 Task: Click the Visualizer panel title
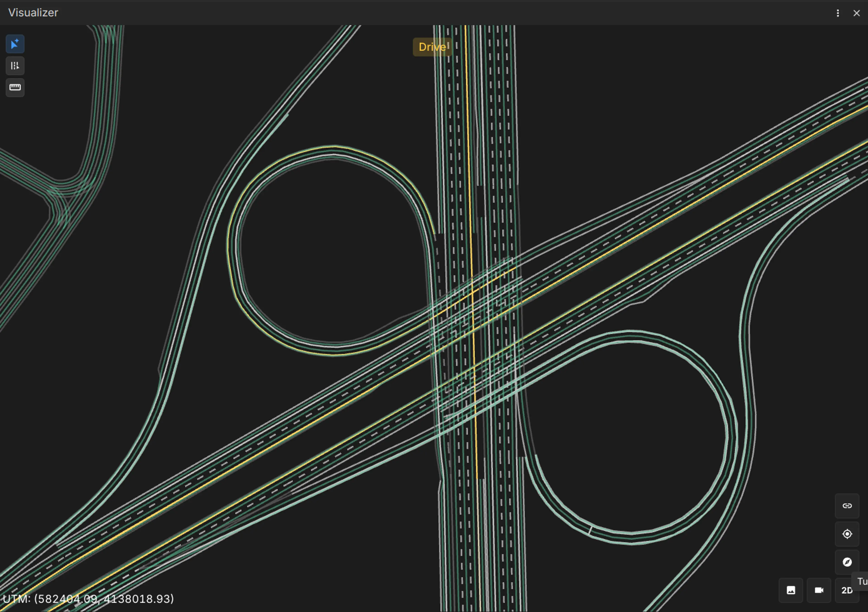pyautogui.click(x=33, y=12)
